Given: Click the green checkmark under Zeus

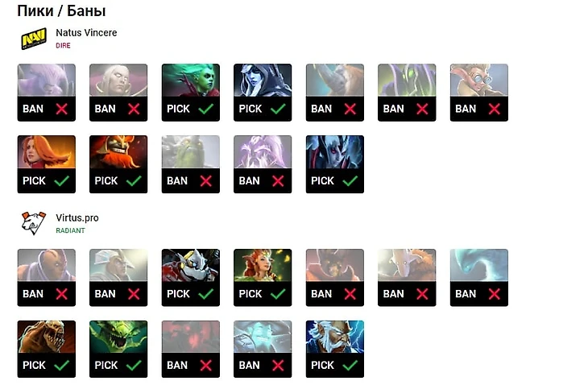Looking at the screenshot, I should click(350, 366).
